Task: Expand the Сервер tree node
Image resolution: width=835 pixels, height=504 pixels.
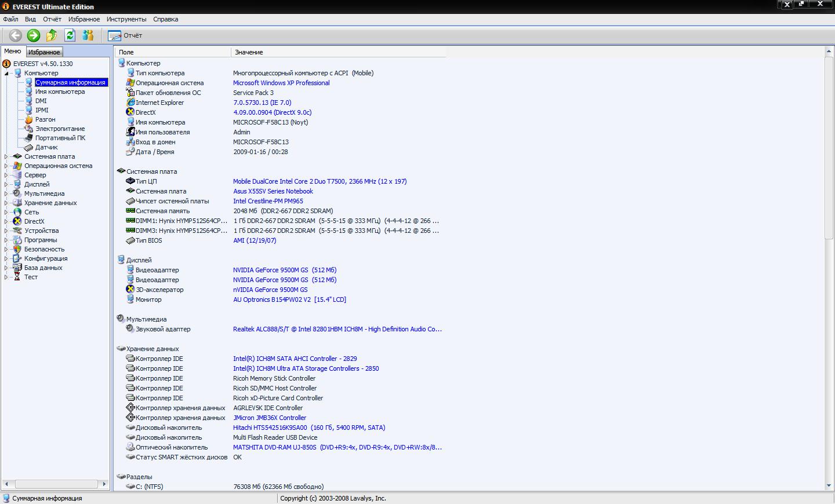Action: 6,175
